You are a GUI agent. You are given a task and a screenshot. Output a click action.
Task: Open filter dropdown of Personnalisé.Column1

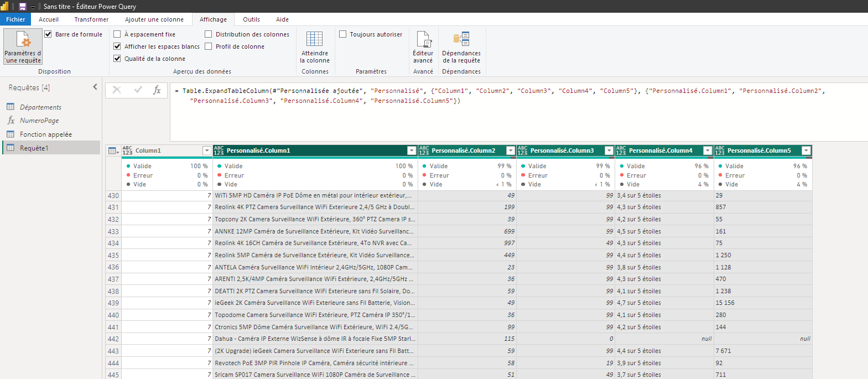point(412,150)
